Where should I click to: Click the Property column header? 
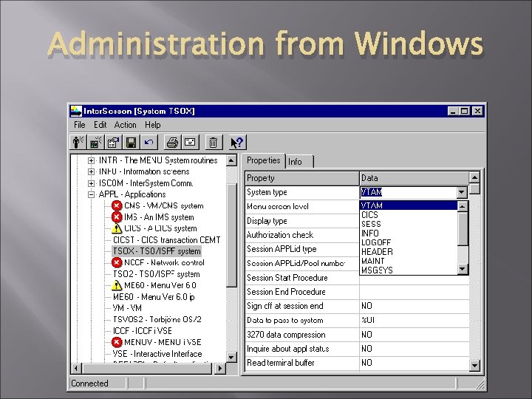[302, 178]
